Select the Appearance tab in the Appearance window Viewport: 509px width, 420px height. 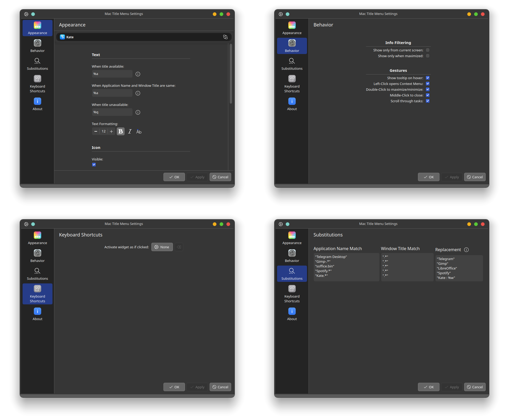pos(38,28)
